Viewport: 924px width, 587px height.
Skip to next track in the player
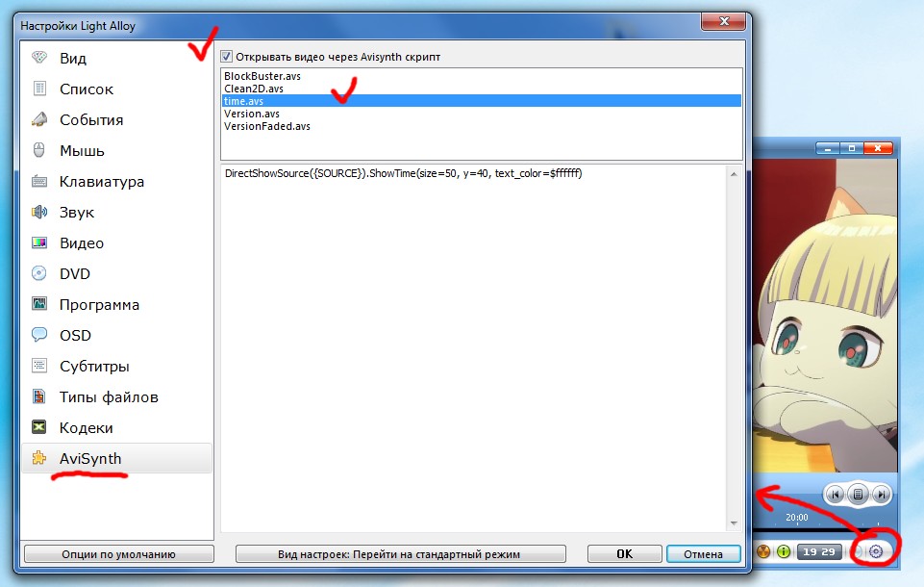(x=881, y=495)
